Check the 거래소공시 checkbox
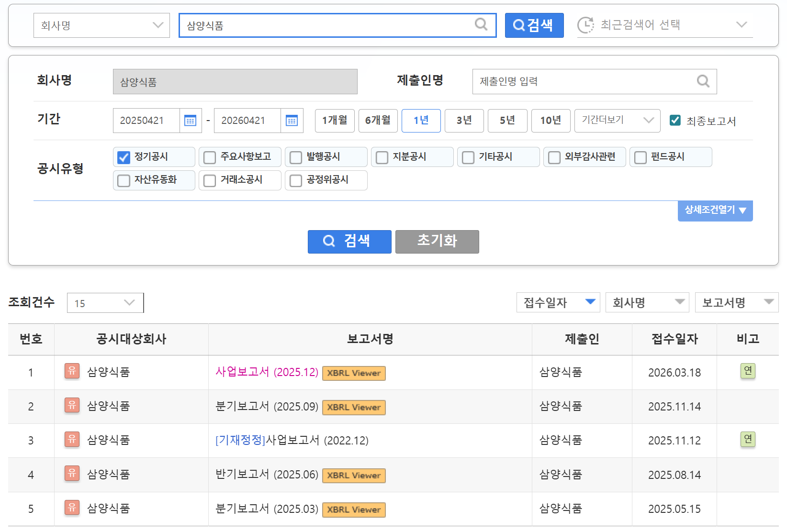787x532 pixels. tap(210, 180)
